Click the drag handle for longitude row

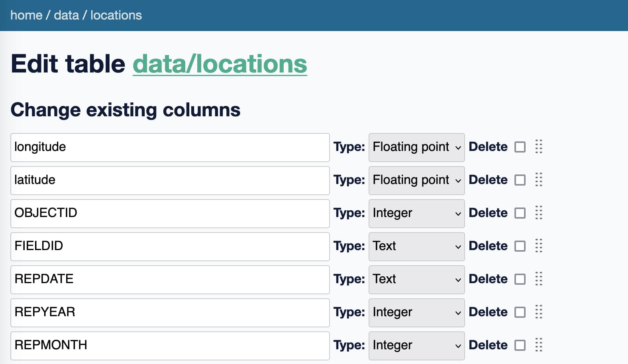(539, 147)
